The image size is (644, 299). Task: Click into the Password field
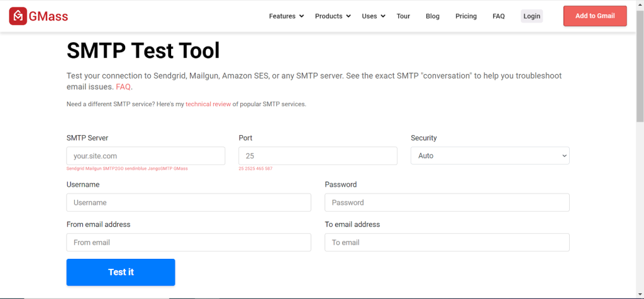coord(447,202)
